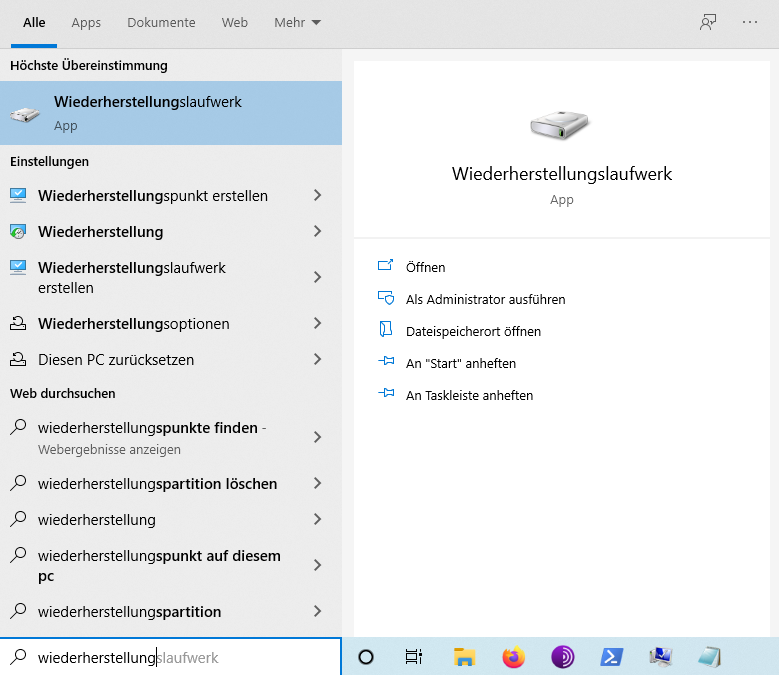Open the notepad icon on taskbar

pos(709,657)
